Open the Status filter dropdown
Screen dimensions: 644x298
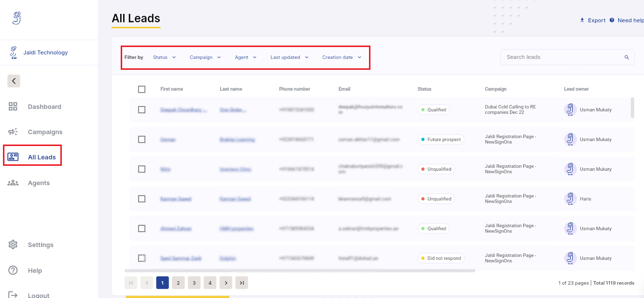tap(164, 57)
